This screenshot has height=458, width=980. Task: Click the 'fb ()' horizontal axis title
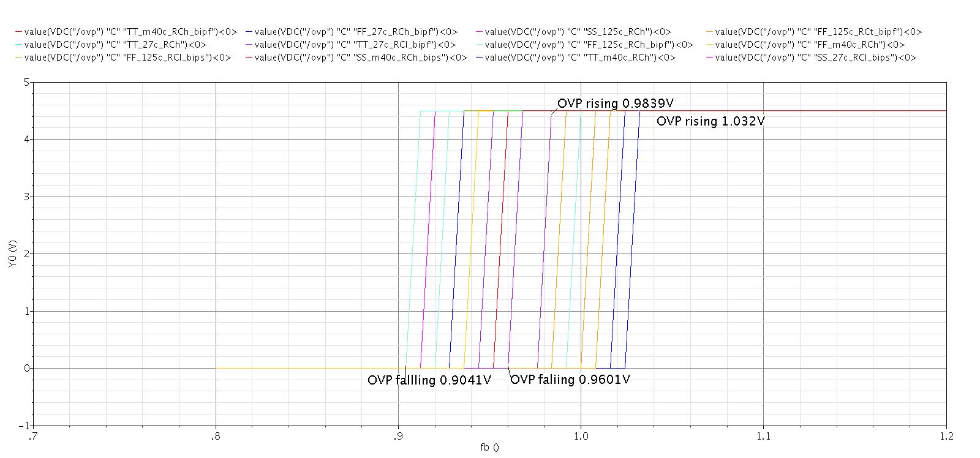click(490, 448)
